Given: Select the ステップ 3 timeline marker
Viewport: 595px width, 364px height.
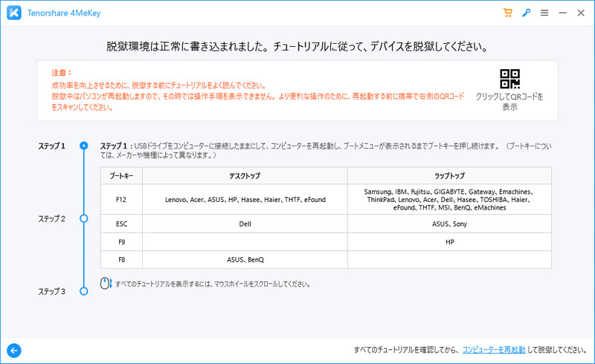Looking at the screenshot, I should [x=84, y=291].
